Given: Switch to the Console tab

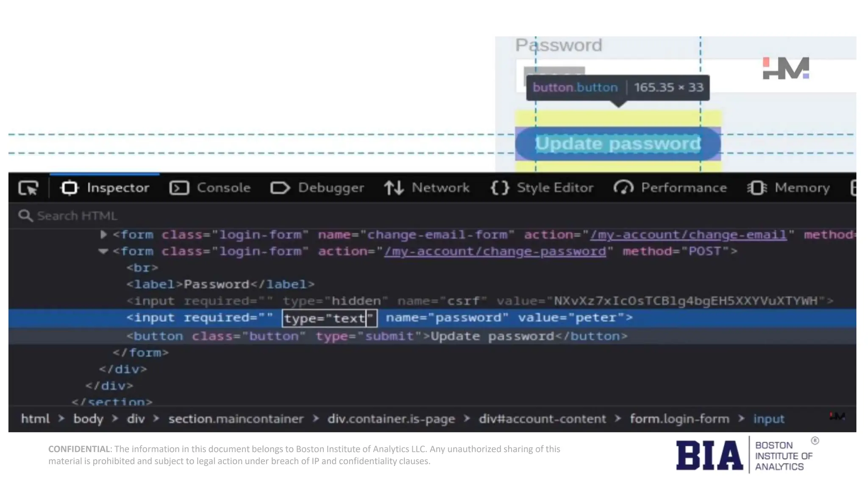Looking at the screenshot, I should coord(223,188).
